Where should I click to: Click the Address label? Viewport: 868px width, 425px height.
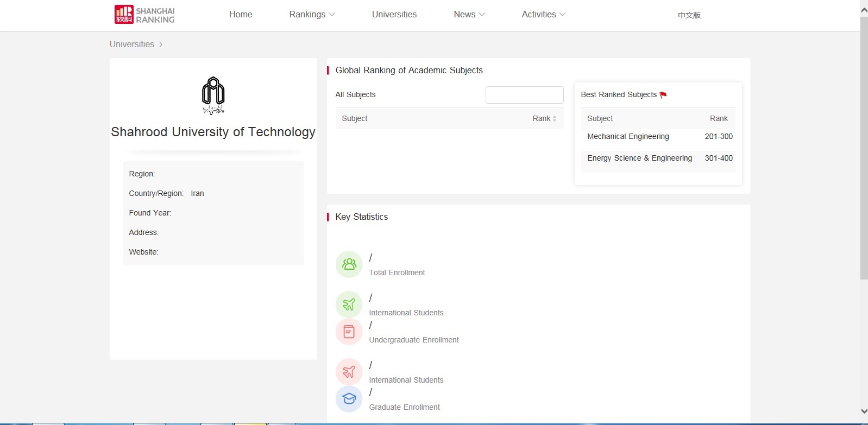click(144, 232)
